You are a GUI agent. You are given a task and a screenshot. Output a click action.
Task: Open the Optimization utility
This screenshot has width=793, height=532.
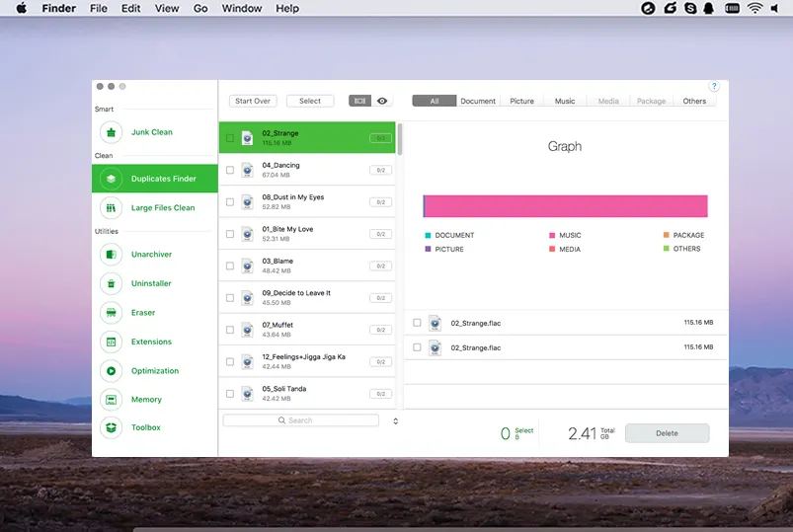pos(154,371)
